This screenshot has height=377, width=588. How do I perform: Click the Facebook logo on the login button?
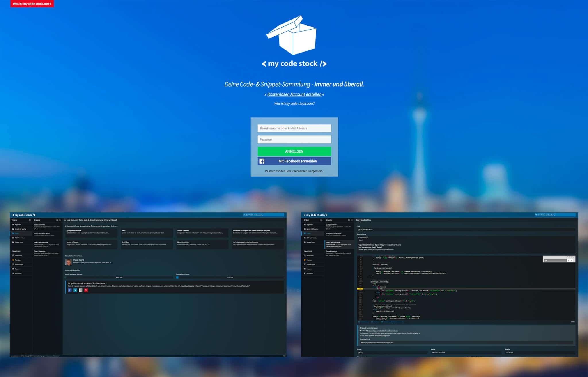[x=262, y=161]
